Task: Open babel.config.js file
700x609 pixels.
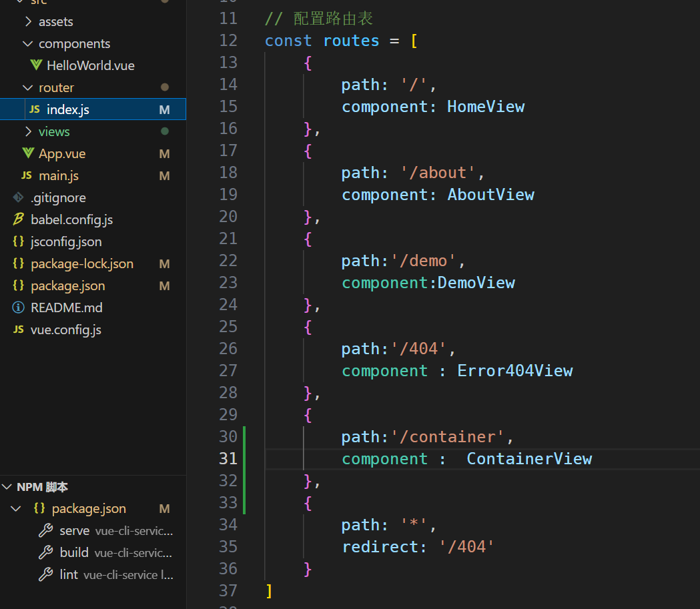Action: [x=72, y=219]
